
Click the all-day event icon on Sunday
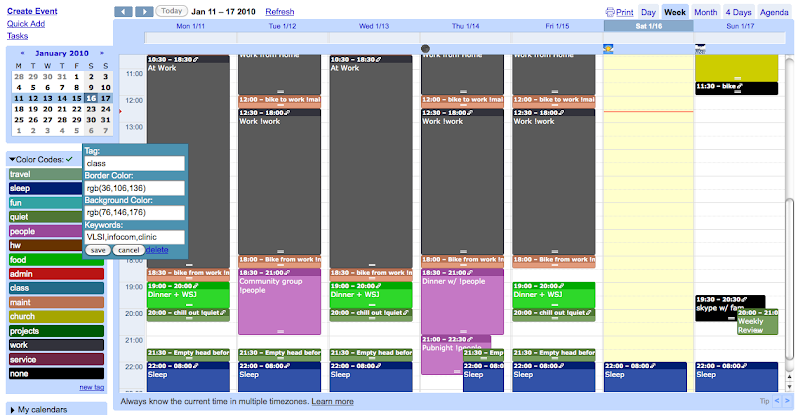700,48
